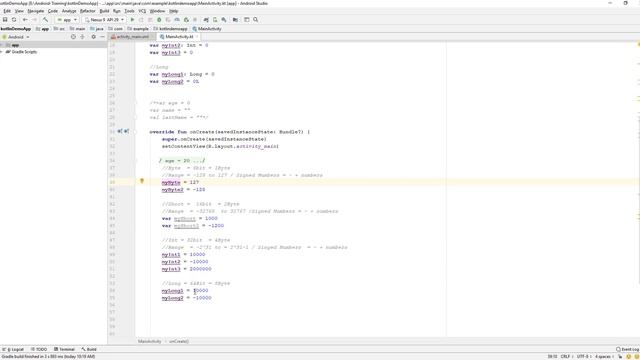The height and width of the screenshot is (360, 640).
Task: Click the line:column indicator in status bar
Action: pyautogui.click(x=552, y=356)
